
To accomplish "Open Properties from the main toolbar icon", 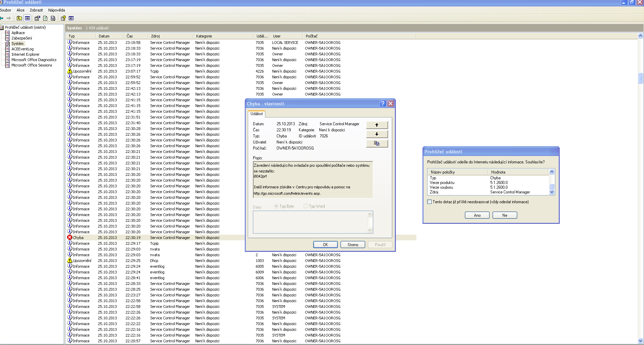I will click(x=37, y=18).
